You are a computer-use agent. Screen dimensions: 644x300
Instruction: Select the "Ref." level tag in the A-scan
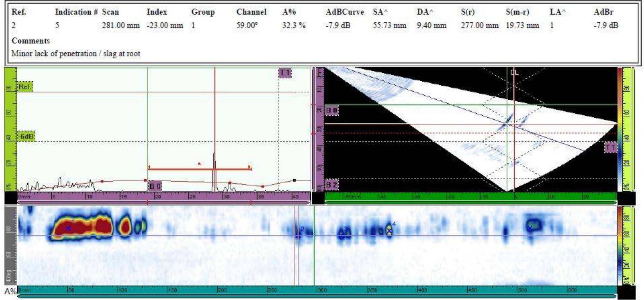[x=25, y=87]
